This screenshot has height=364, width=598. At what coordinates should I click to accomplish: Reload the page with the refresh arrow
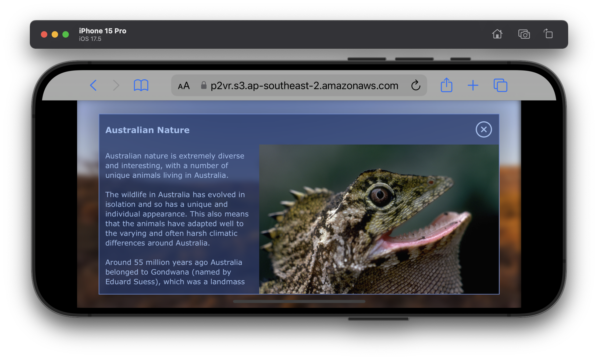[416, 85]
